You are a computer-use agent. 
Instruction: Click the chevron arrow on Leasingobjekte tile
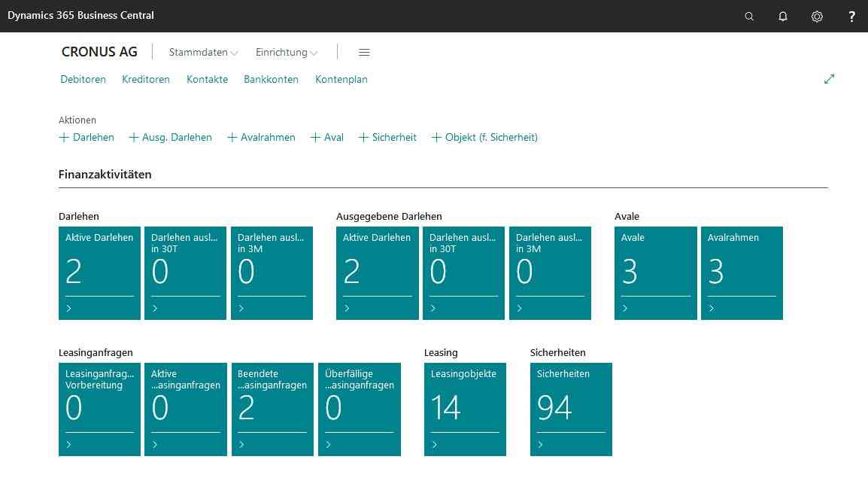(435, 445)
